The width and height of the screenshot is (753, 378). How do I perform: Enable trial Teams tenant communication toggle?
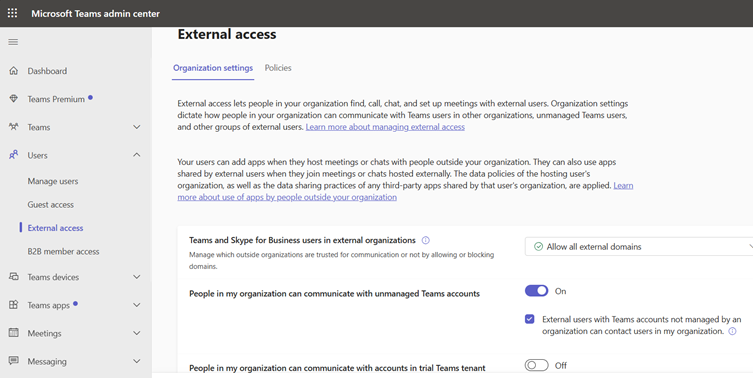coord(536,365)
